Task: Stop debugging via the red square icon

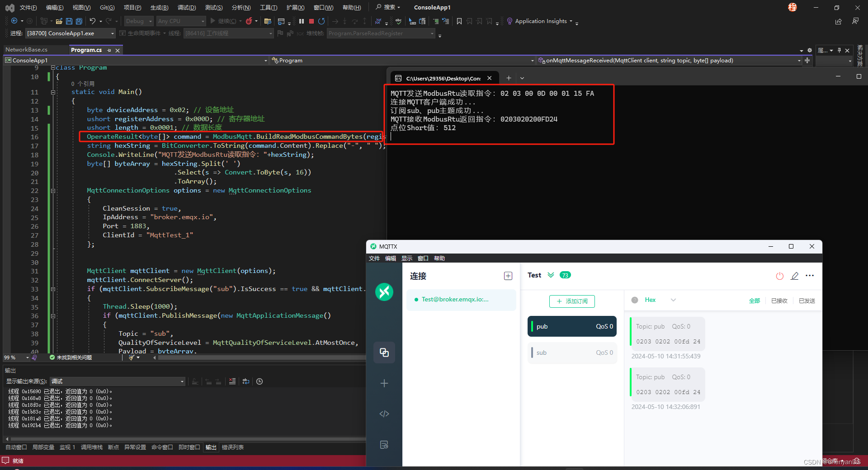Action: coord(311,21)
